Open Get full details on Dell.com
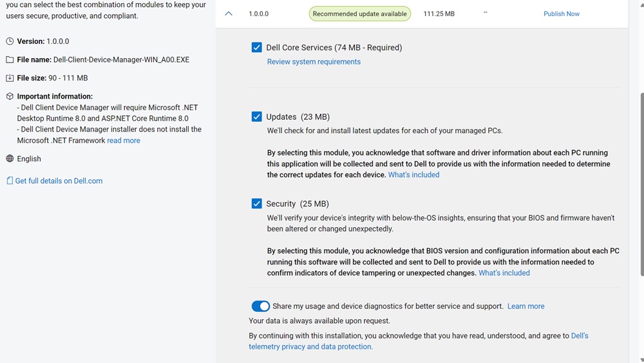The height and width of the screenshot is (363, 644). 59,181
